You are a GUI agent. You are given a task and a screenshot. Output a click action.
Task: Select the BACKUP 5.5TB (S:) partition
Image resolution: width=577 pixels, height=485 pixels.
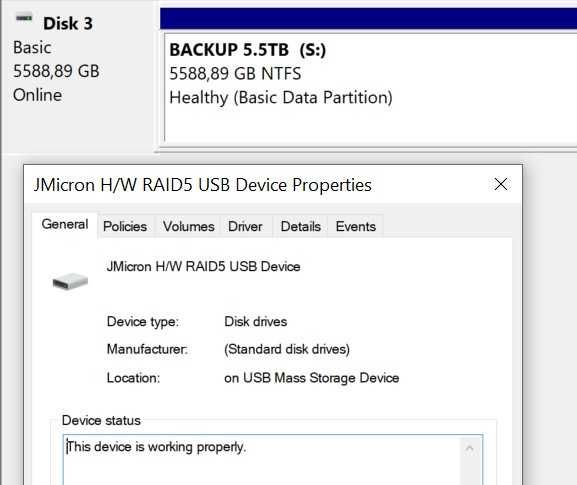click(371, 88)
